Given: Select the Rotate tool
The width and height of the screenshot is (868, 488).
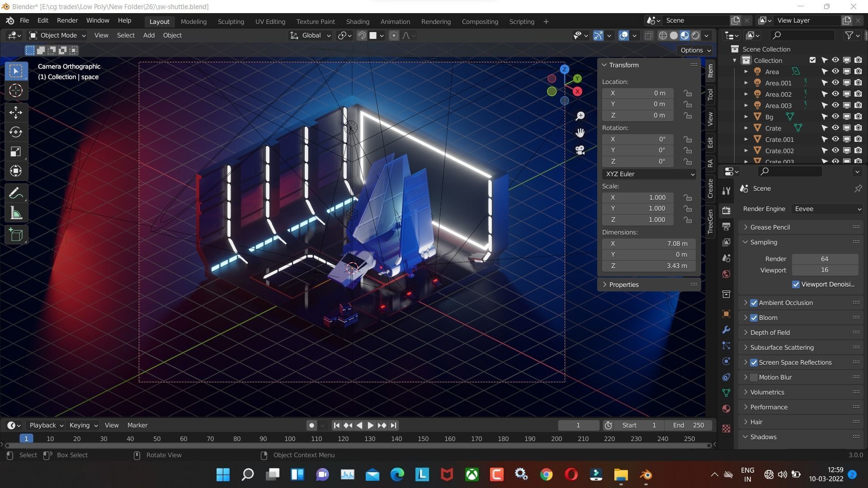Looking at the screenshot, I should tap(16, 132).
